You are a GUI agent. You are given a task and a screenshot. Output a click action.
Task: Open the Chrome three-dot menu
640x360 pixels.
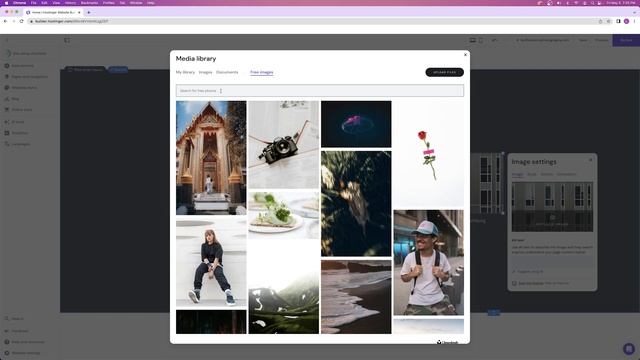(x=634, y=21)
